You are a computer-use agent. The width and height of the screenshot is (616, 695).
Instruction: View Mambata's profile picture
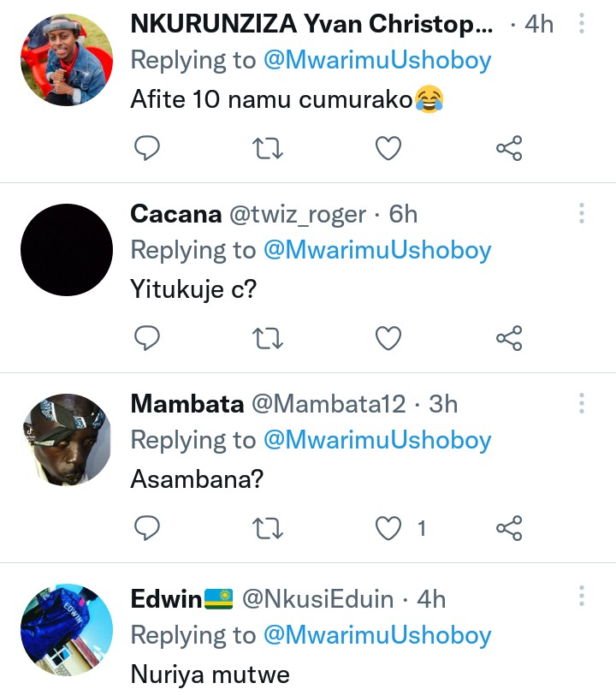pos(66,440)
